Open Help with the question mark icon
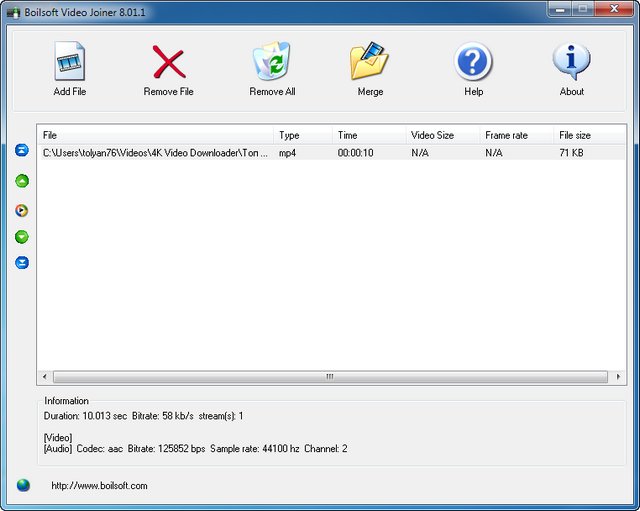 [473, 62]
